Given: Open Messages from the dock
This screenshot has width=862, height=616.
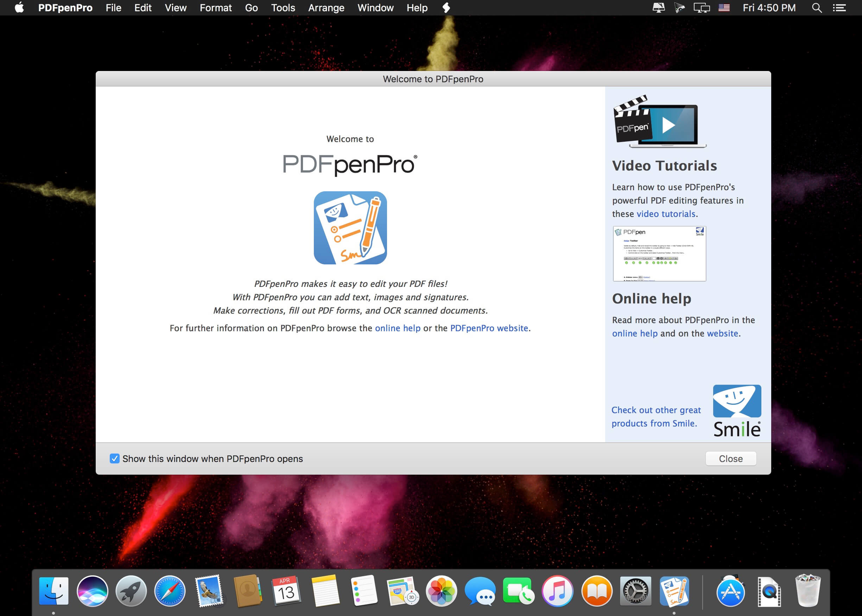Looking at the screenshot, I should point(480,591).
